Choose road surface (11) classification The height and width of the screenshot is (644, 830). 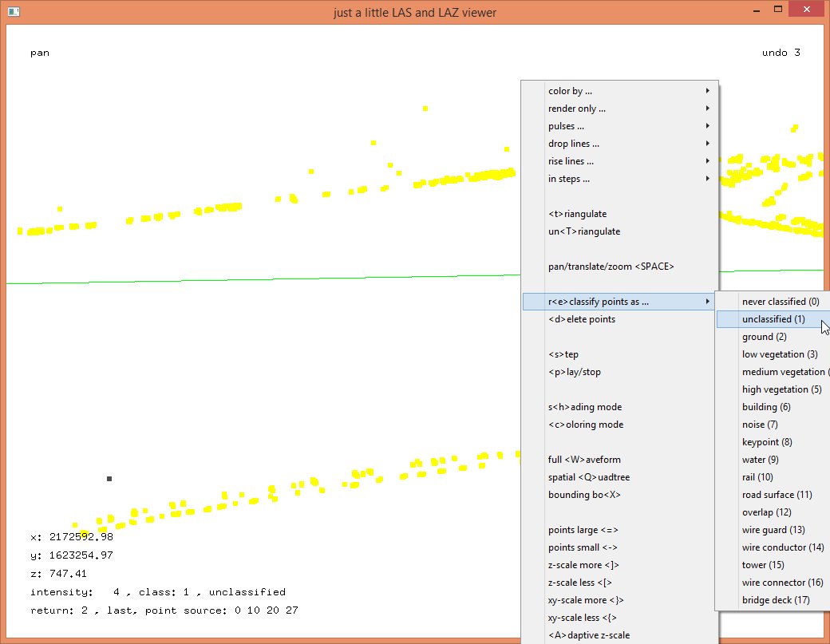click(x=777, y=495)
